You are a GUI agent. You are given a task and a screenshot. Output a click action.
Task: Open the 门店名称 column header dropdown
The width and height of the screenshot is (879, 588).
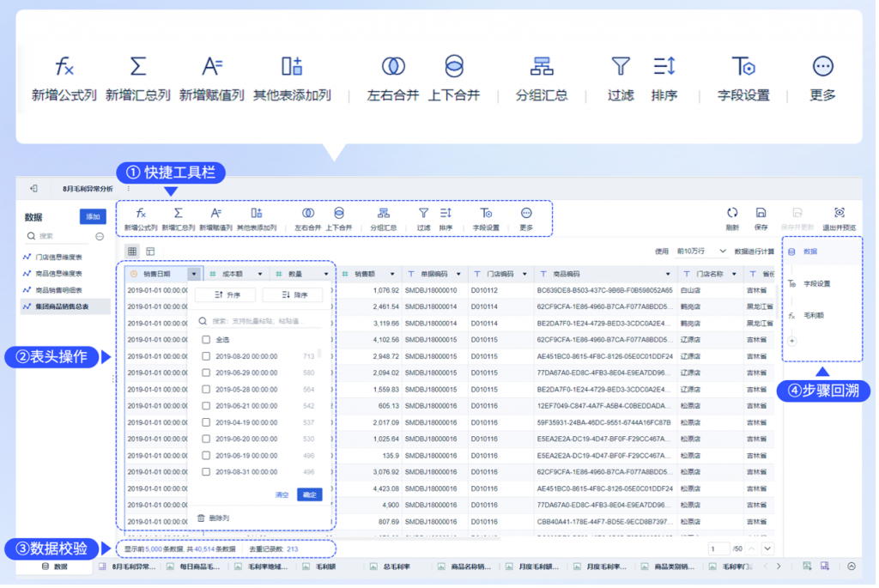pos(735,275)
